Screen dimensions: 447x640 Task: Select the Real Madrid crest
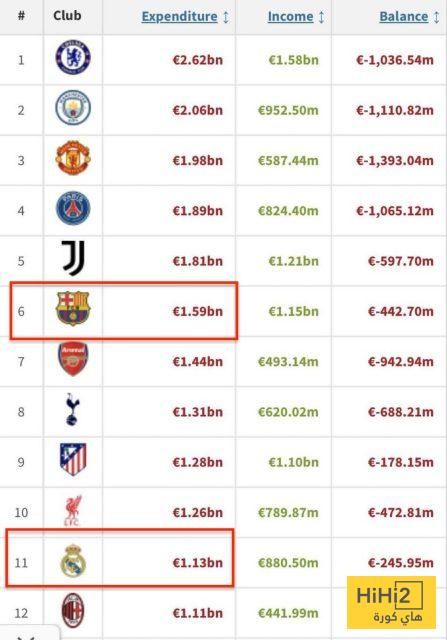coord(73,560)
